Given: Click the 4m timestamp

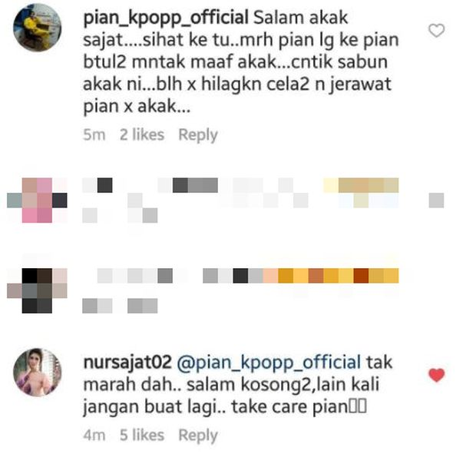Looking at the screenshot, I should pos(94,435).
